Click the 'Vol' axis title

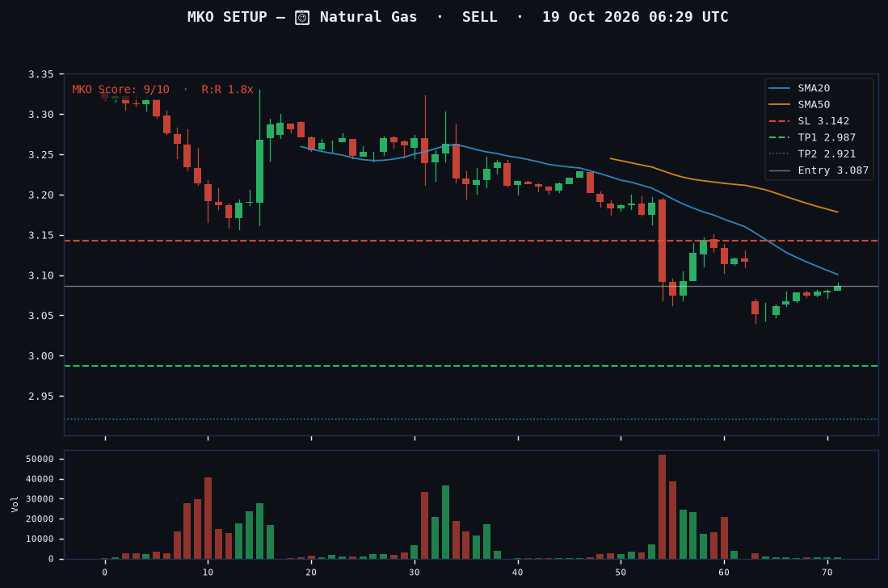(15, 504)
